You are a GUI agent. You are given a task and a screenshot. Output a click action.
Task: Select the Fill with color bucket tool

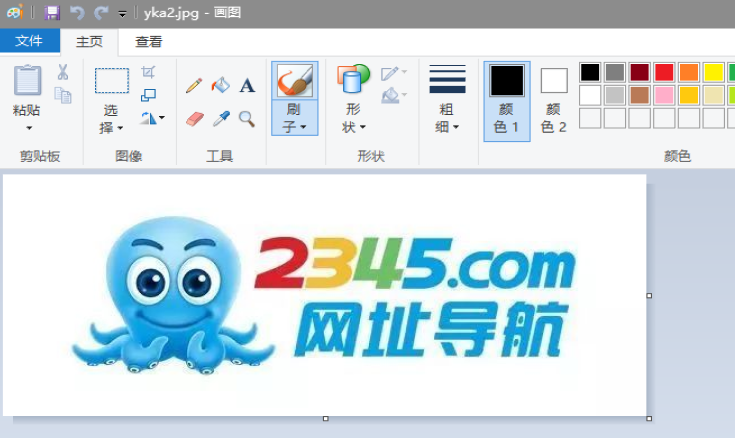(220, 86)
